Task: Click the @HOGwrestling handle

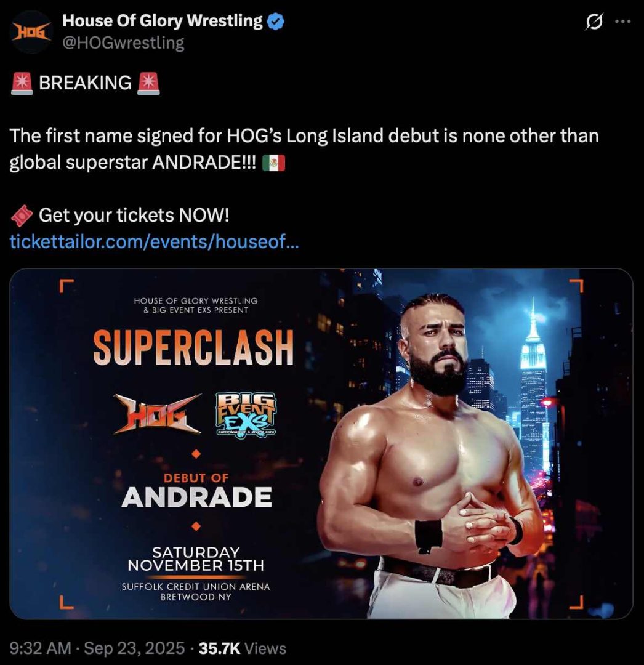Action: [x=123, y=42]
